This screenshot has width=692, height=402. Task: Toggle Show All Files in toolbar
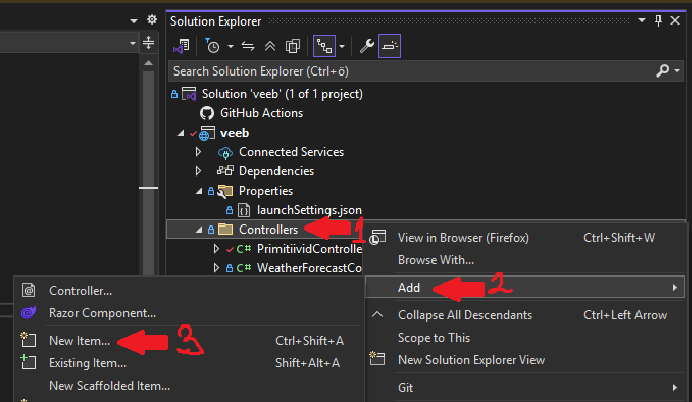pos(292,46)
